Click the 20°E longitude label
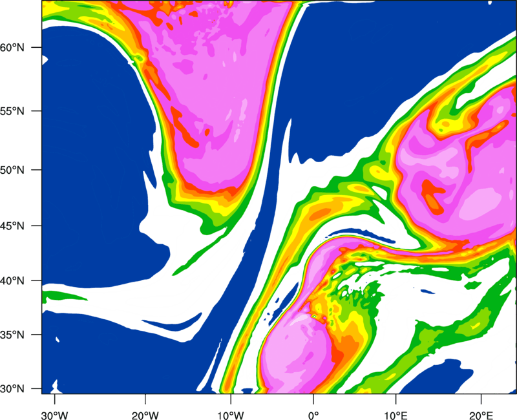 pyautogui.click(x=481, y=415)
